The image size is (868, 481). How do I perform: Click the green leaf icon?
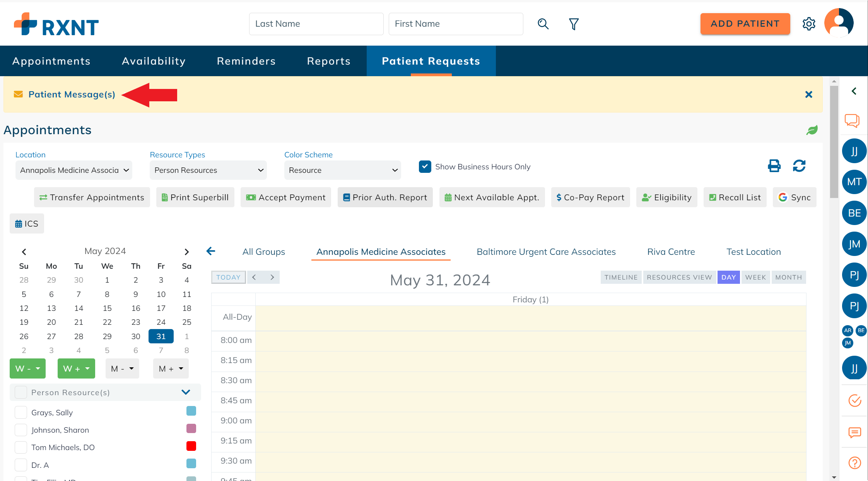[812, 130]
